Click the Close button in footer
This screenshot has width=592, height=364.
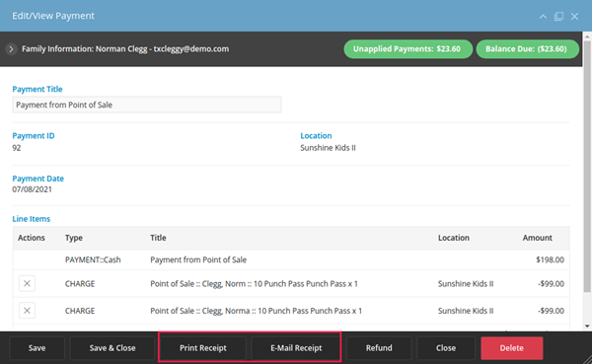pyautogui.click(x=446, y=348)
